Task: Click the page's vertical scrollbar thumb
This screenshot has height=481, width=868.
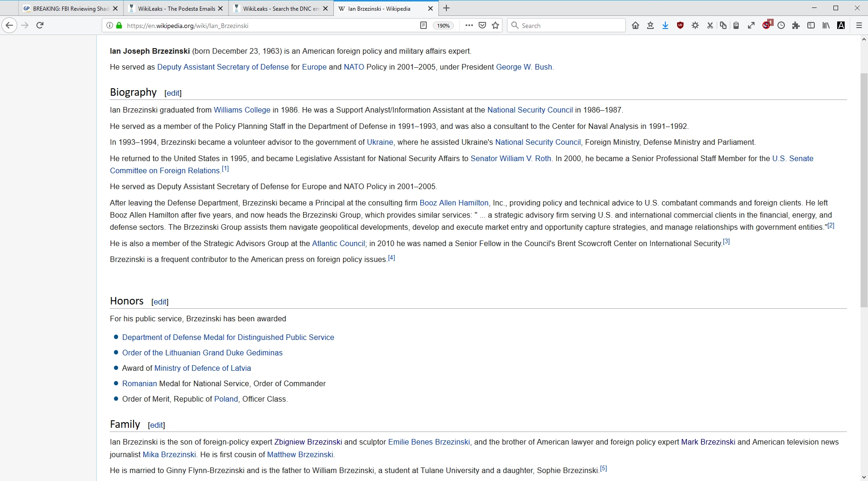Action: [x=864, y=190]
